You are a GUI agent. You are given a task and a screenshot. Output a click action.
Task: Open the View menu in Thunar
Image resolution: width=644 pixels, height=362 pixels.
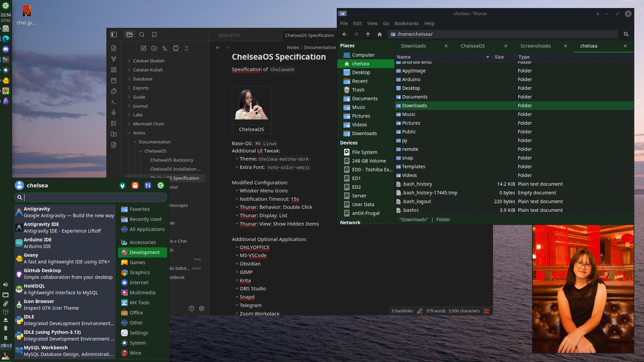(x=372, y=23)
